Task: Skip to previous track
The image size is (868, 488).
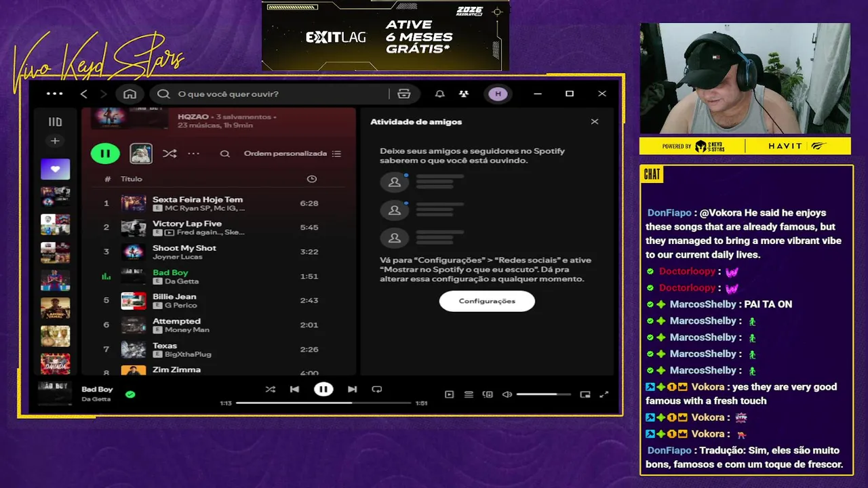Action: click(294, 389)
